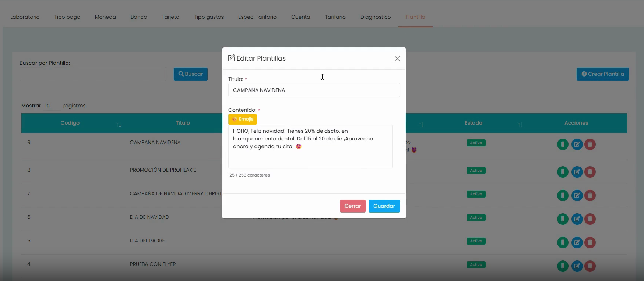The image size is (644, 281).
Task: Open the Diagnostico tab
Action: pos(375,17)
